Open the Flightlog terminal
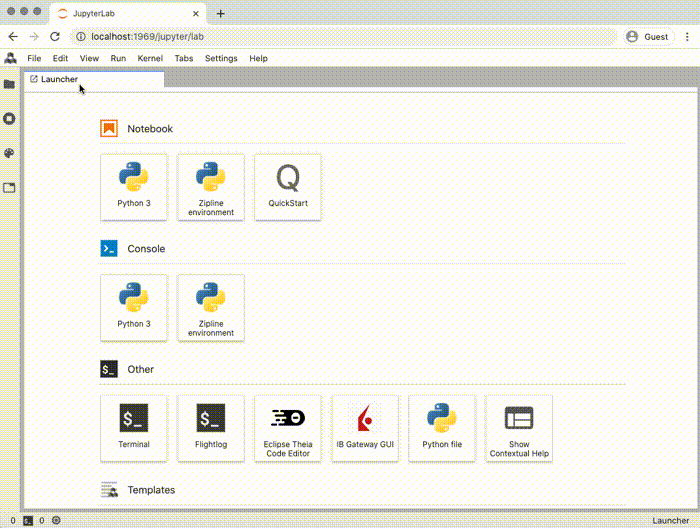The width and height of the screenshot is (700, 528). coord(210,428)
